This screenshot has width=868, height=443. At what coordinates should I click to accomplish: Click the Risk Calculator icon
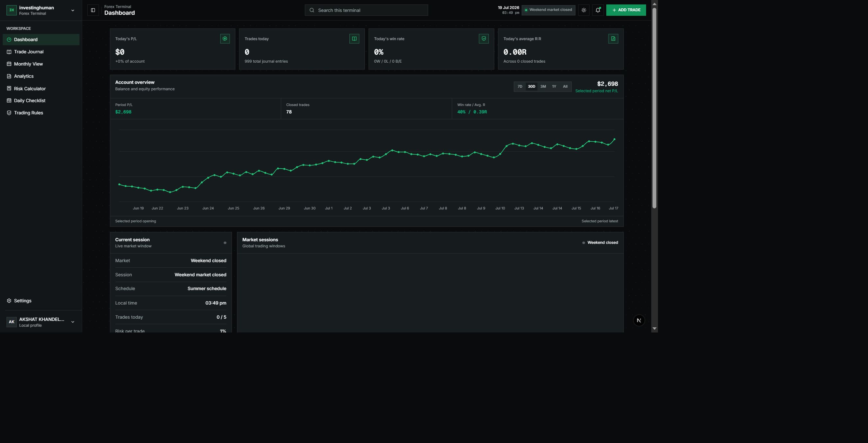click(9, 89)
